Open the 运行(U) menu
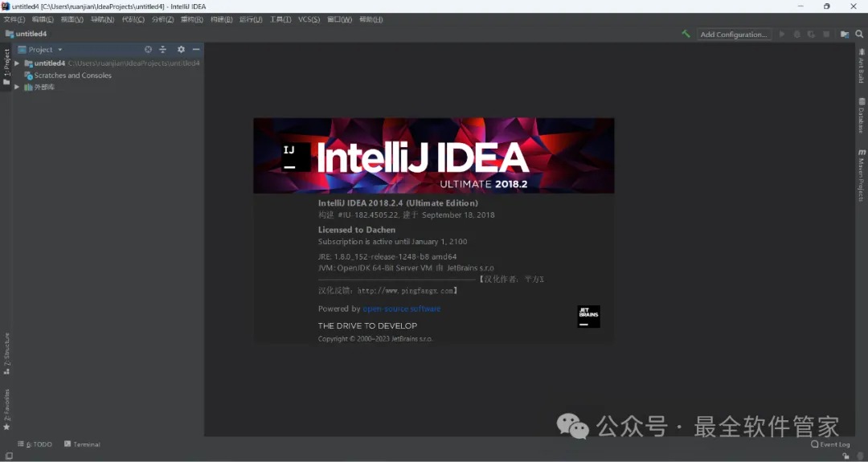The width and height of the screenshot is (868, 462). pyautogui.click(x=251, y=19)
